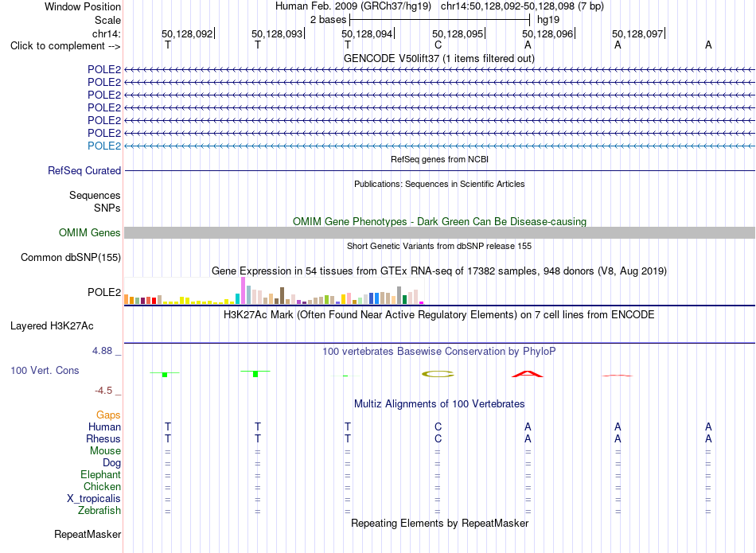Click base C in the Rhesus row
Viewport: 756px width, 553px height.
[438, 438]
